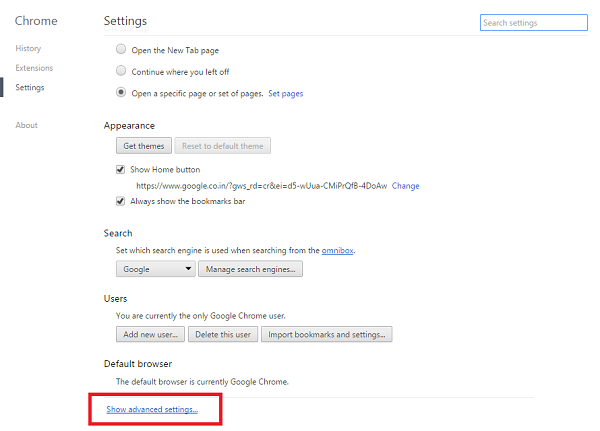The width and height of the screenshot is (600, 431).
Task: Select 'Continue where you left off' option
Action: click(x=121, y=71)
